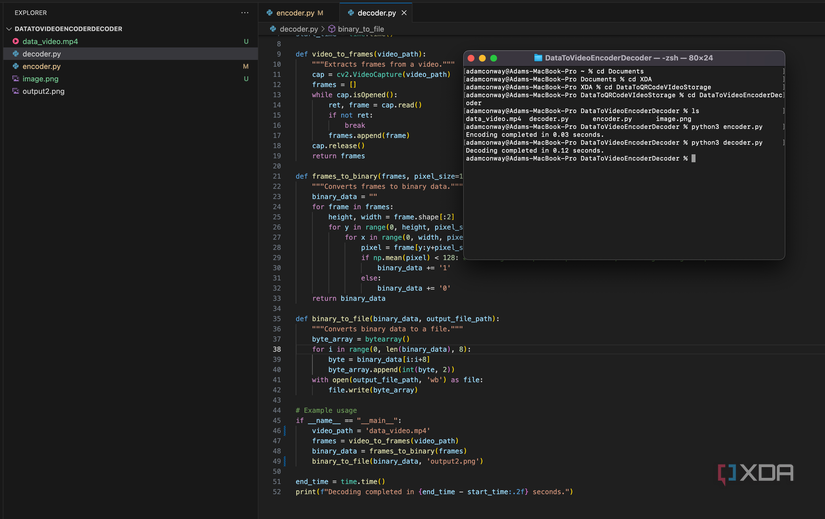Screen dimensions: 825x519
Task: Close the decoder.py tab
Action: click(x=404, y=13)
